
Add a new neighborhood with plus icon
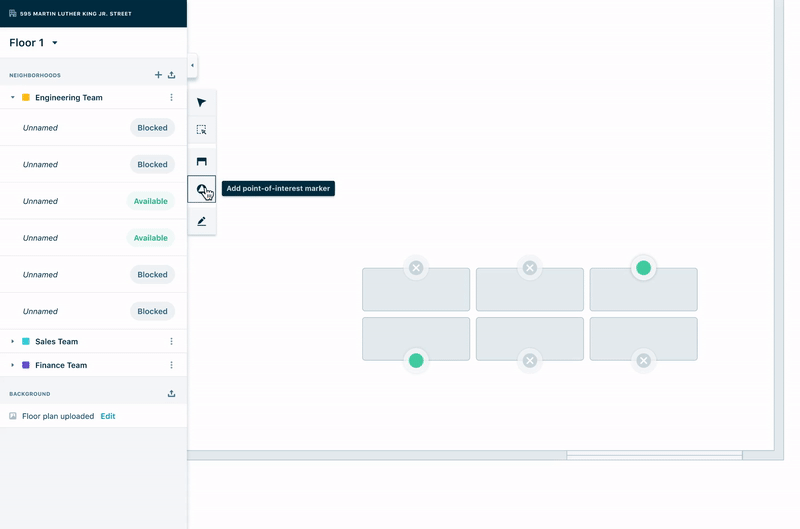coord(158,75)
